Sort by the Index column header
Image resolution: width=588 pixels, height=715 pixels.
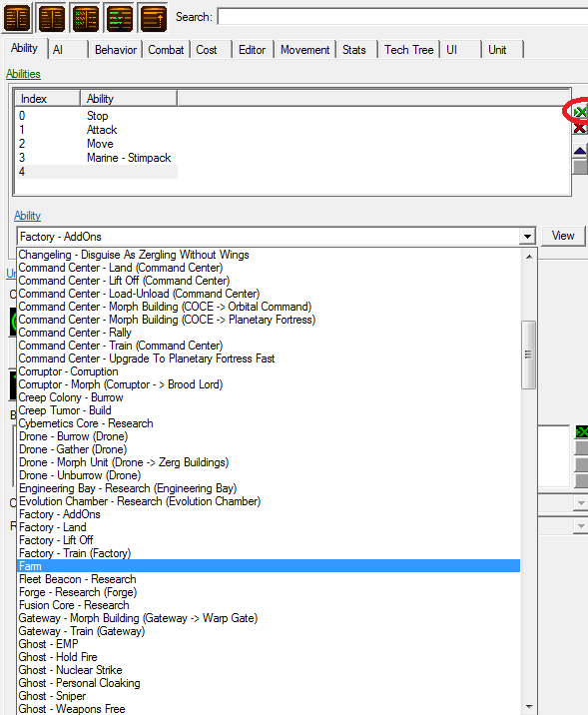tap(48, 99)
